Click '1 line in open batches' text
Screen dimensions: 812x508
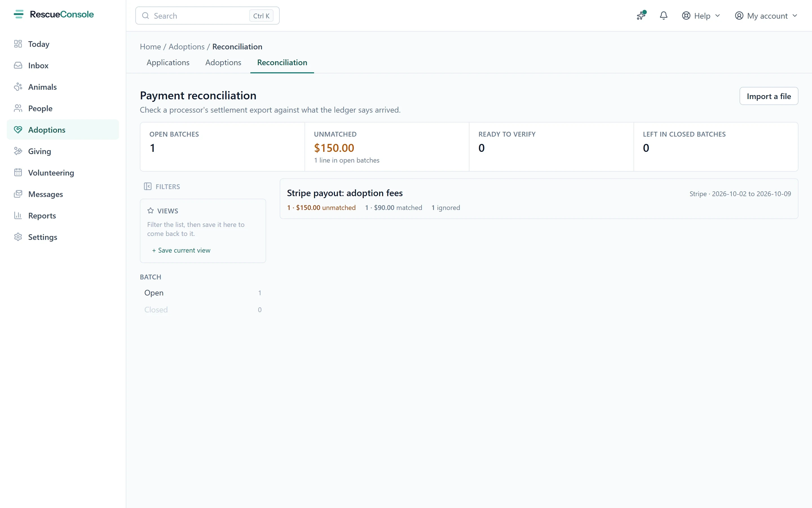tap(347, 160)
